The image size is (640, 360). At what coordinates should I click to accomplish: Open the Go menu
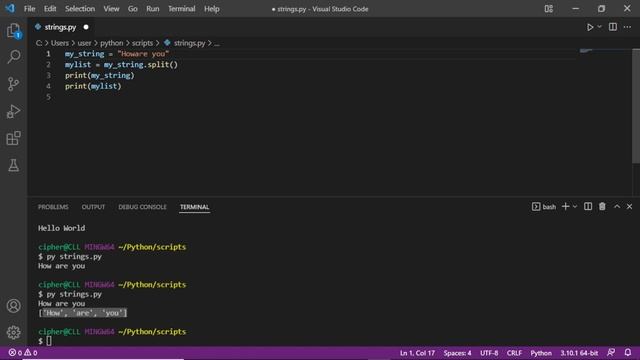[x=133, y=9]
